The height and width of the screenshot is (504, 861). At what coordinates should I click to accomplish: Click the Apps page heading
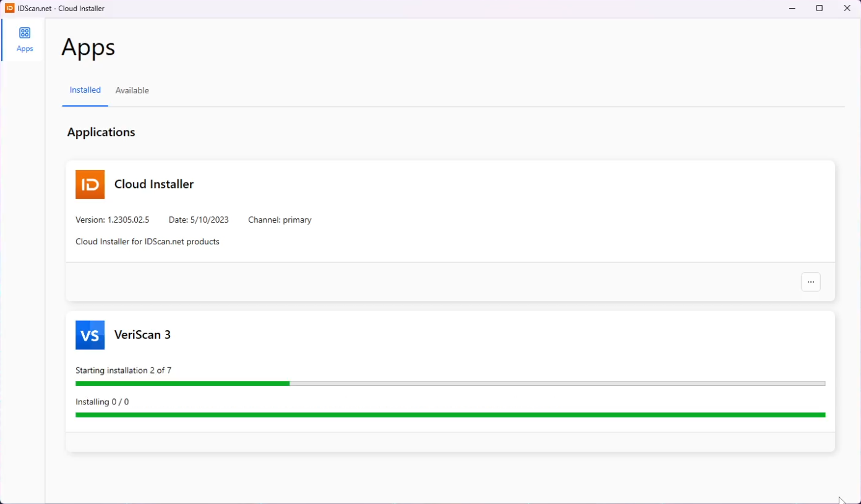88,48
